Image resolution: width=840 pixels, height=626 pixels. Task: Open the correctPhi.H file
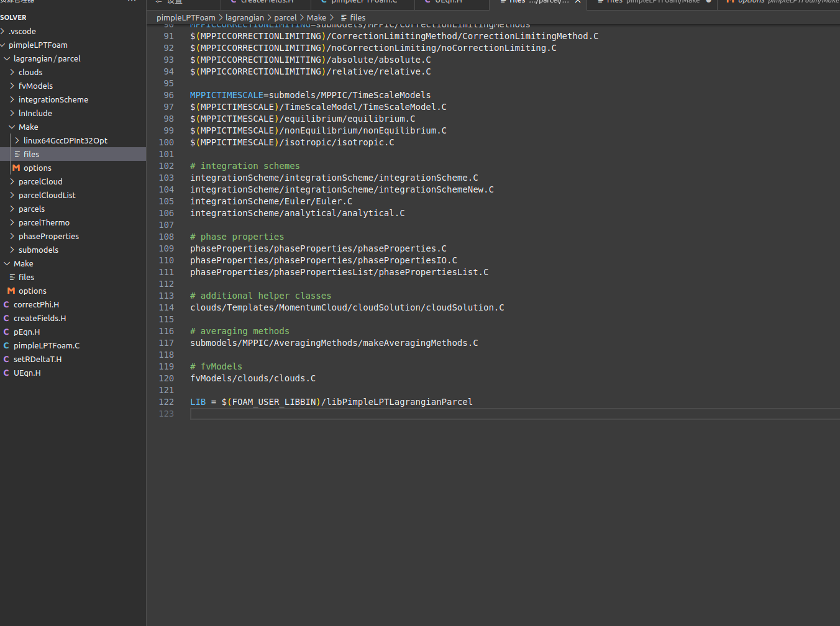coord(36,304)
